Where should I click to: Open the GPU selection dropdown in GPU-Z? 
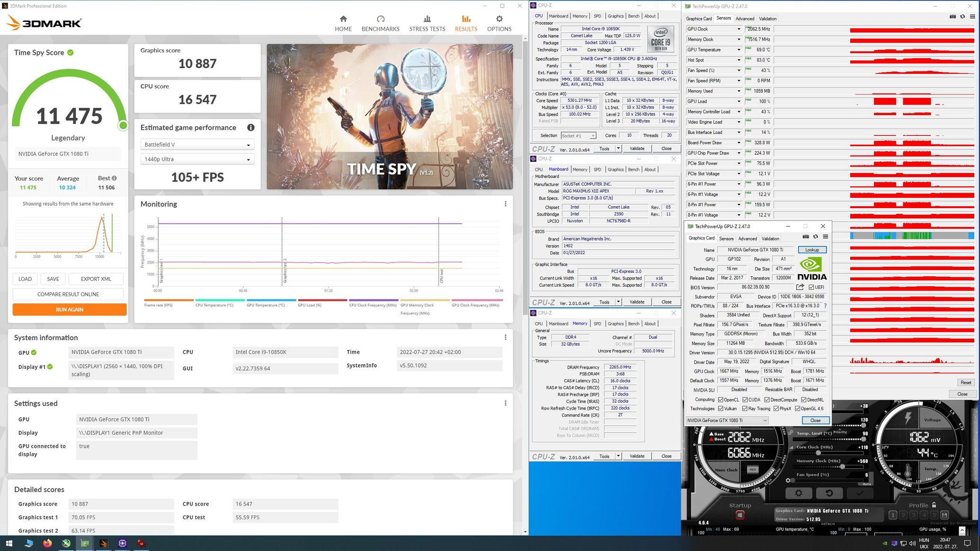(727, 420)
